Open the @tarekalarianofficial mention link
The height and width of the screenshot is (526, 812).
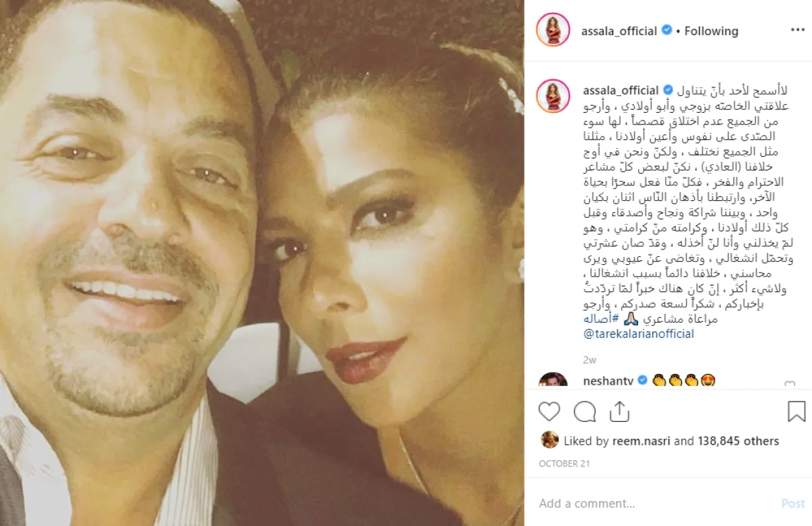pyautogui.click(x=639, y=334)
